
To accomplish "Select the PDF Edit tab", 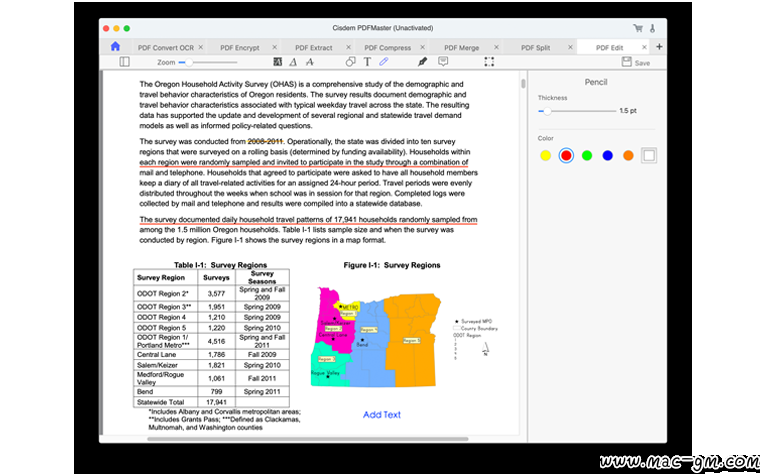I will (x=609, y=47).
